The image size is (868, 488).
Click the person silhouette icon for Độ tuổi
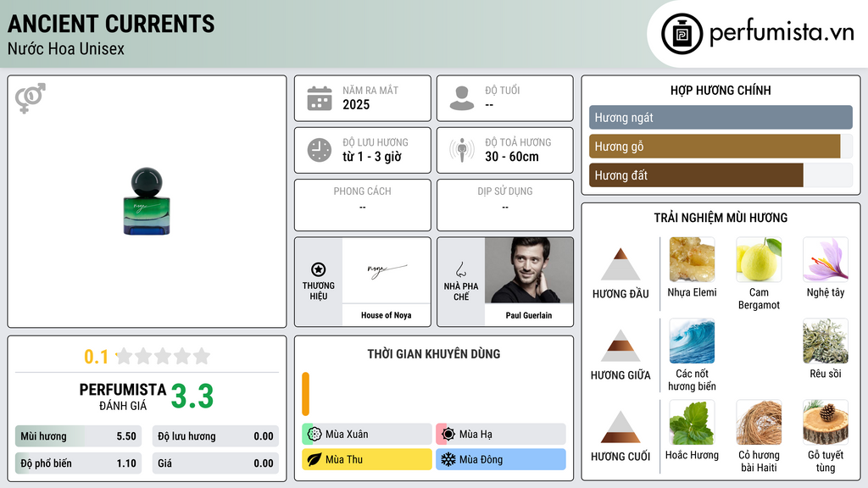click(462, 98)
